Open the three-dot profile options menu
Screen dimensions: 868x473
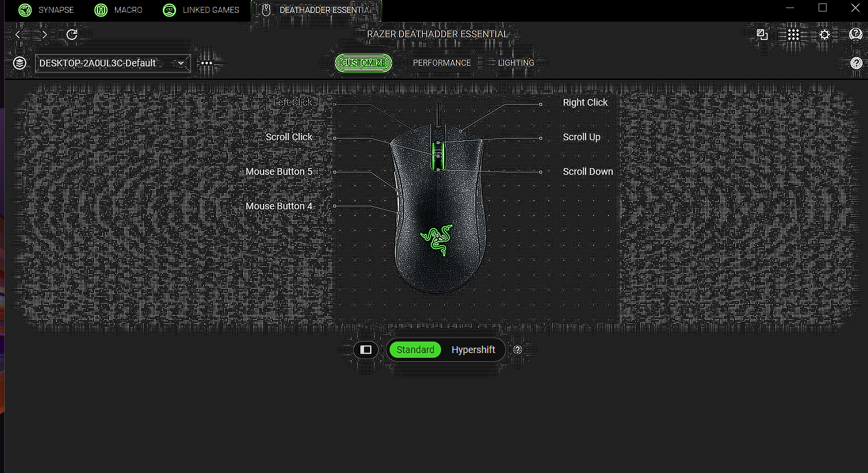tap(207, 63)
